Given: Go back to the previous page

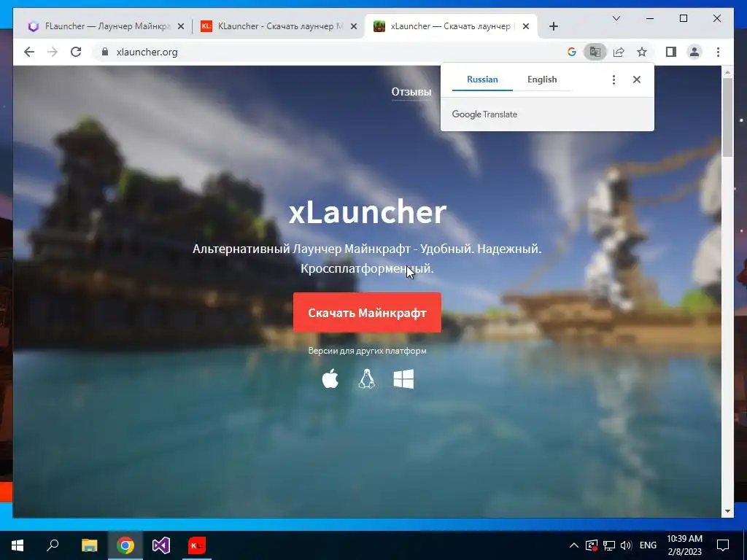Looking at the screenshot, I should [29, 52].
